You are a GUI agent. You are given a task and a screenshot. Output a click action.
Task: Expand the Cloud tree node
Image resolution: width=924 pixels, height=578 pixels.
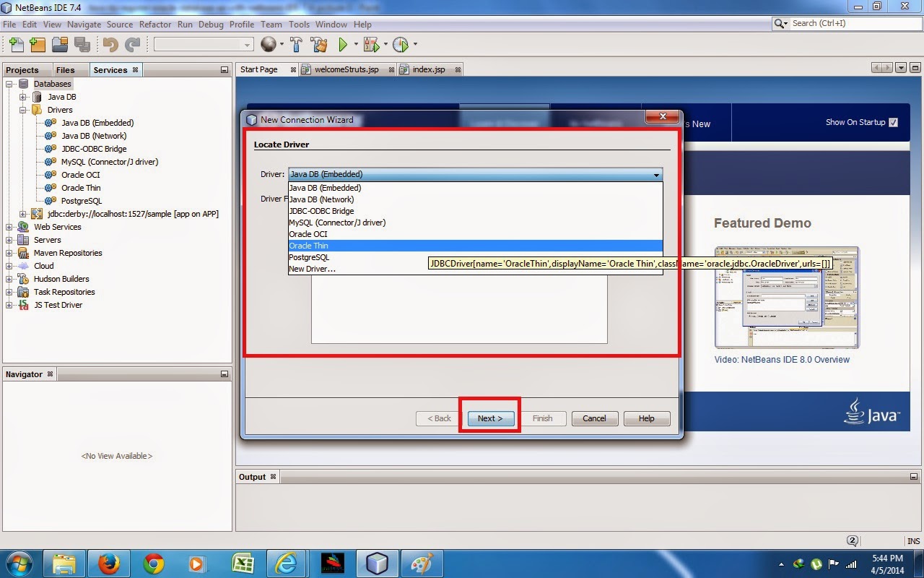click(9, 266)
